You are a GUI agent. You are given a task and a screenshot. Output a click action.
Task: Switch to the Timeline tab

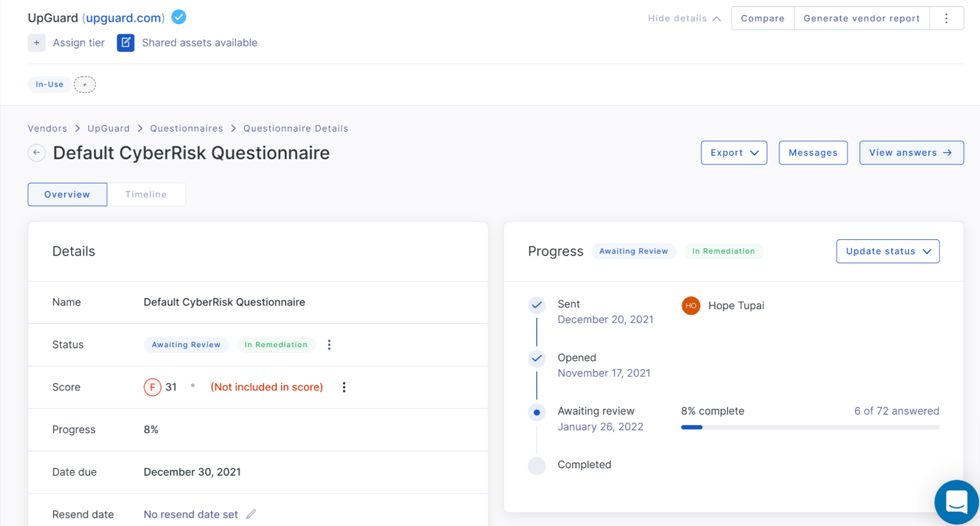[146, 194]
